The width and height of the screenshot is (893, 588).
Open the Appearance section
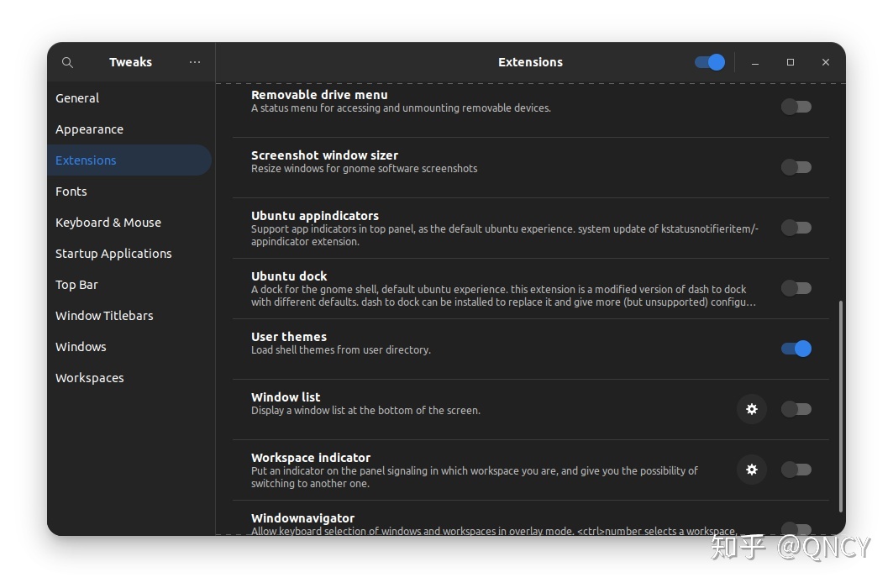[129, 129]
